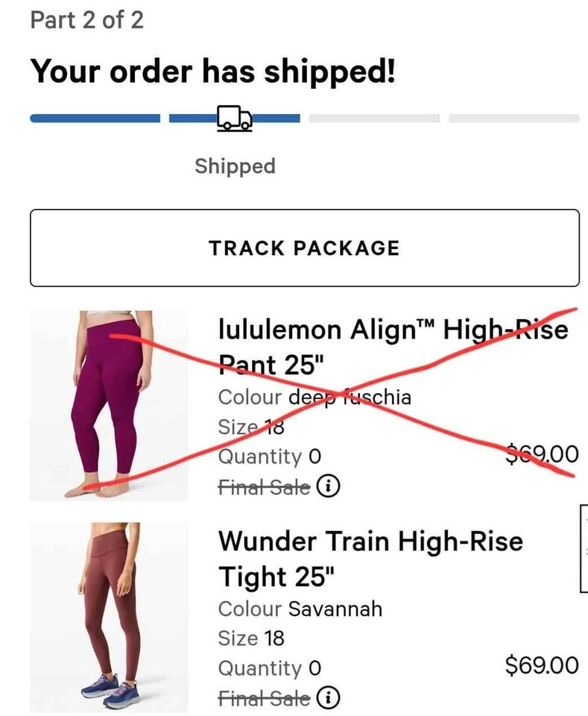This screenshot has width=588, height=716.
Task: Click the $69.00 price of Wunder Train Tight
Action: click(542, 665)
